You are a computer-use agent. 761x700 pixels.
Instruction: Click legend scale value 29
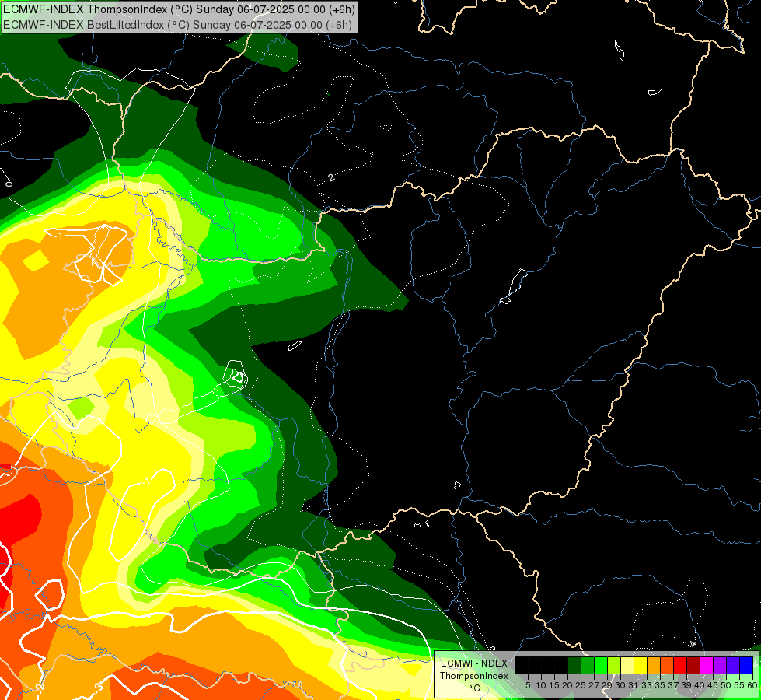coord(607,685)
